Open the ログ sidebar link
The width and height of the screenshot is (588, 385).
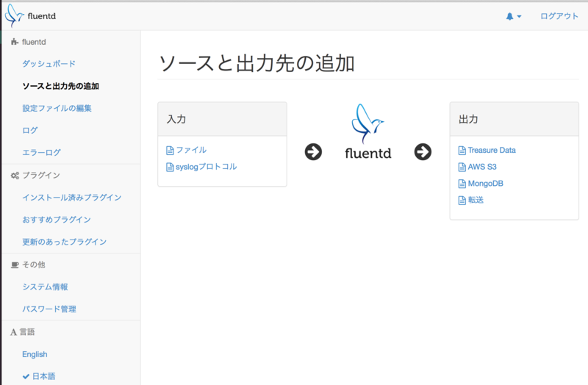point(30,131)
